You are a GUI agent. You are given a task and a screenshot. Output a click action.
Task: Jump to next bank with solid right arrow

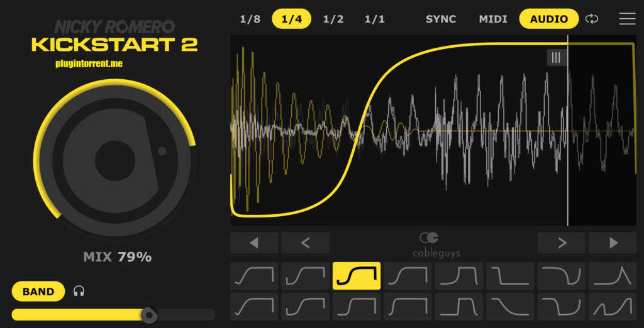613,243
